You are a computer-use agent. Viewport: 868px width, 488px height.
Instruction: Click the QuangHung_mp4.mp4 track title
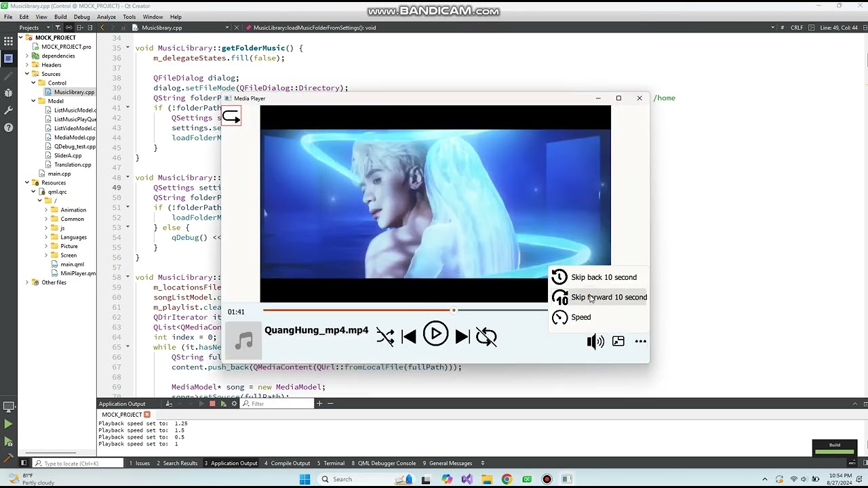316,331
